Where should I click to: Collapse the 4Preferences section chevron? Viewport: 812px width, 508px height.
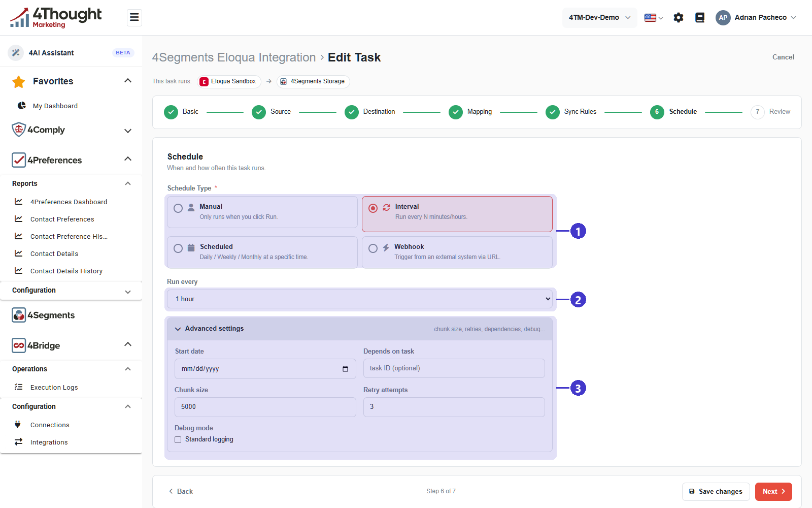point(128,159)
